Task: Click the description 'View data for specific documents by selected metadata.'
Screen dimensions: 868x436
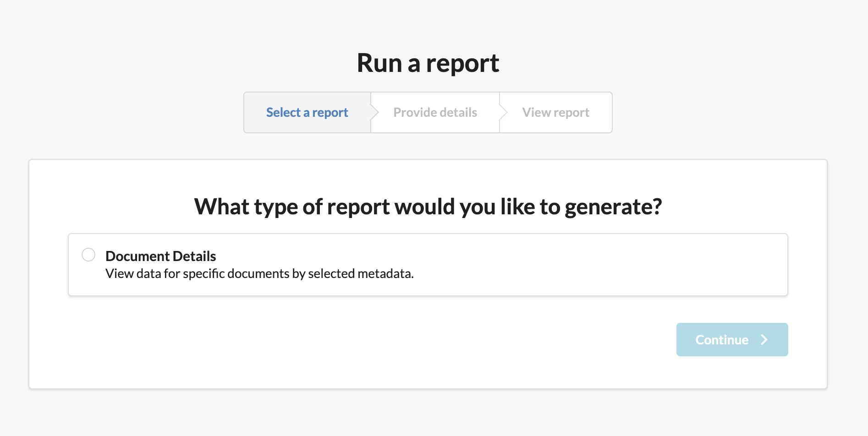Action: pos(259,273)
